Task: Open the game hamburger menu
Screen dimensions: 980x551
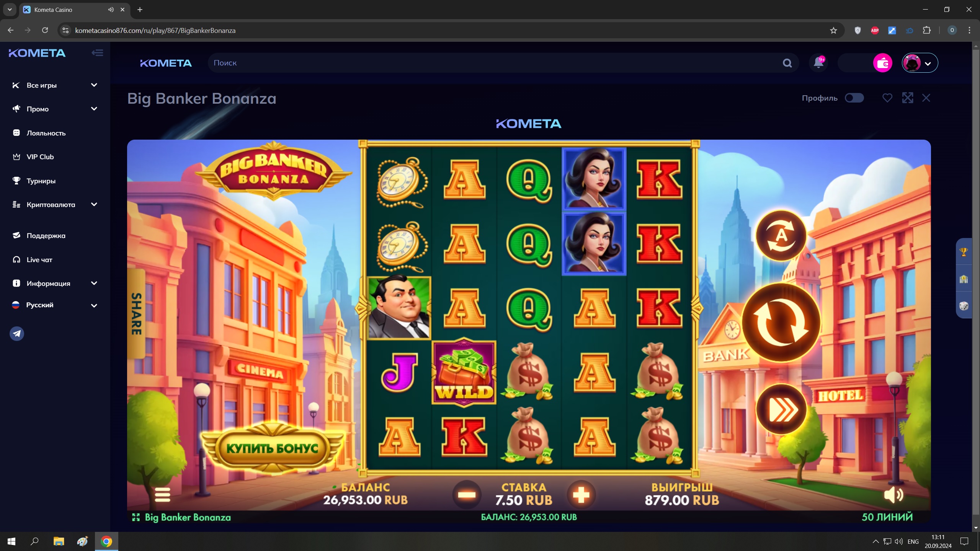Action: tap(162, 494)
